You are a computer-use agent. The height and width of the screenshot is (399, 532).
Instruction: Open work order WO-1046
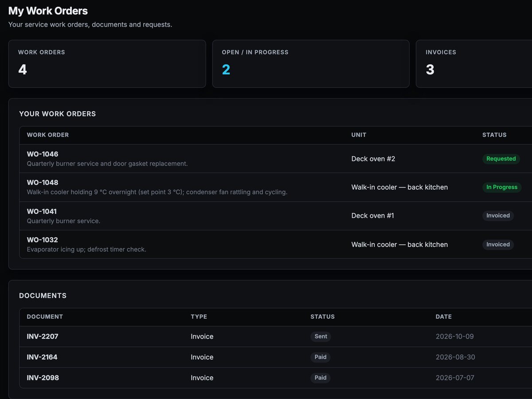(43, 154)
